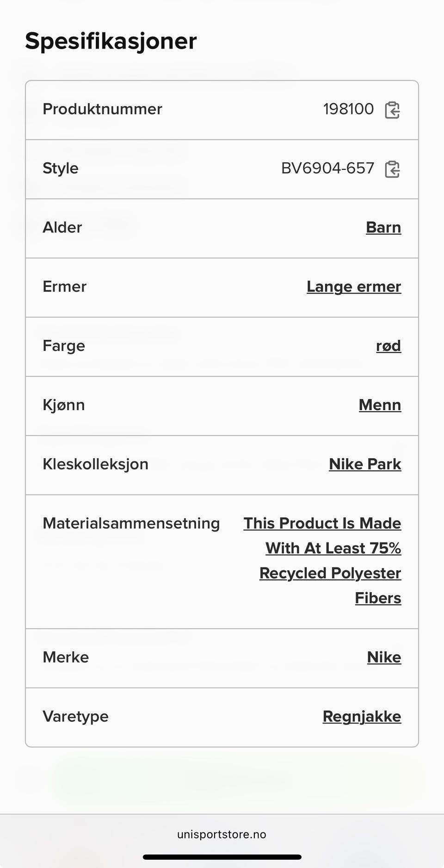Copy the product number 198100
This screenshot has width=444, height=868.
pyautogui.click(x=392, y=110)
